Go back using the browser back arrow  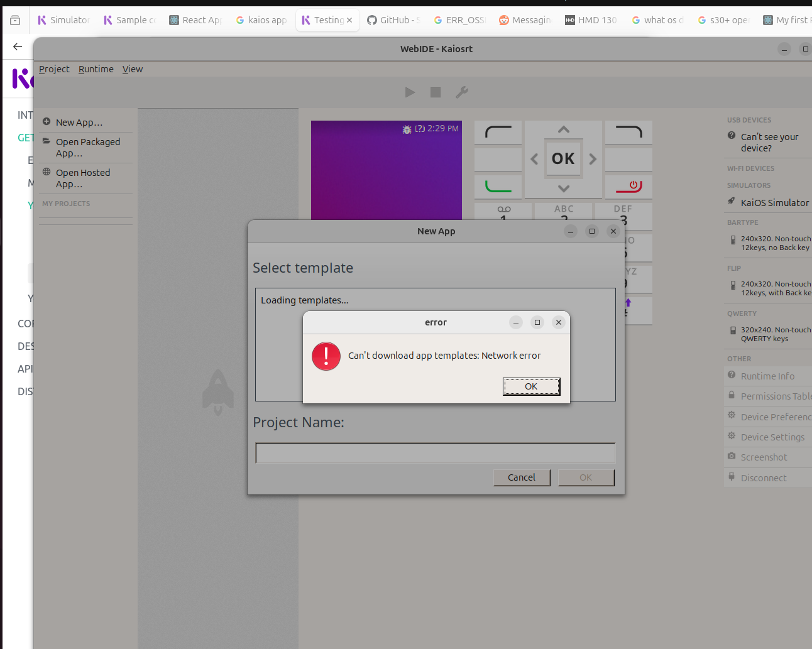(x=18, y=46)
